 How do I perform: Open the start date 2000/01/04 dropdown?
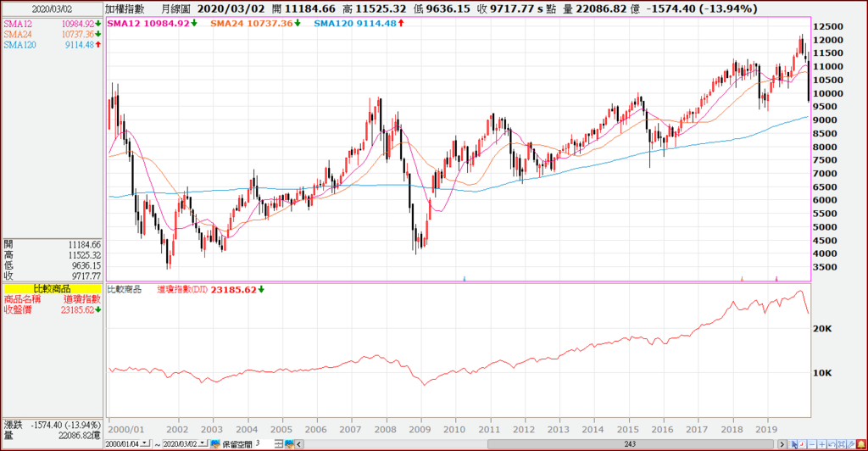pyautogui.click(x=145, y=443)
